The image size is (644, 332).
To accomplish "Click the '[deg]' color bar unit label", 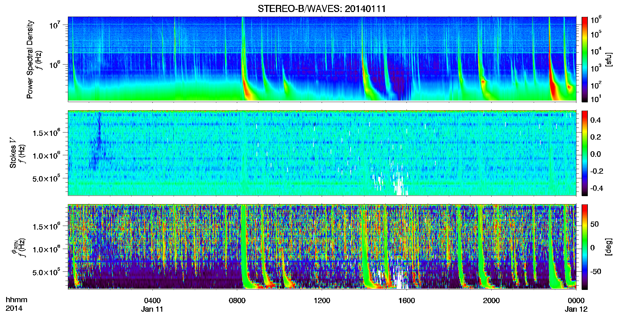I will point(609,247).
